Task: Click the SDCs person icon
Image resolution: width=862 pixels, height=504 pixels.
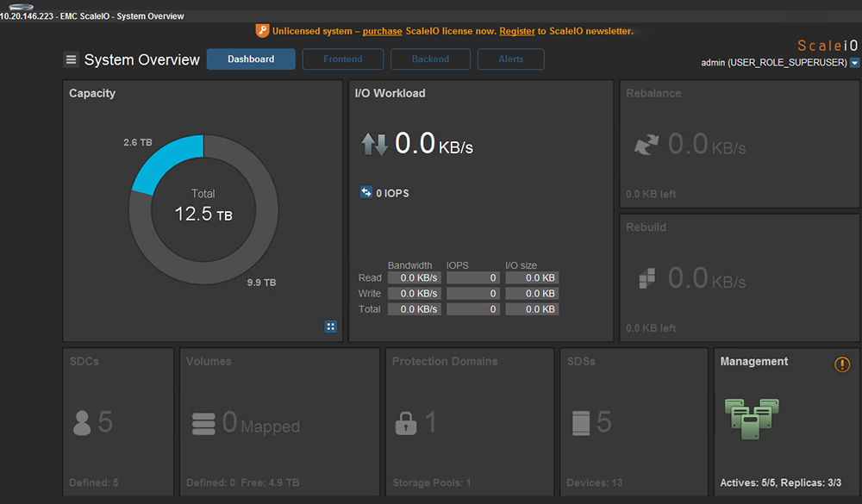Action: tap(82, 423)
